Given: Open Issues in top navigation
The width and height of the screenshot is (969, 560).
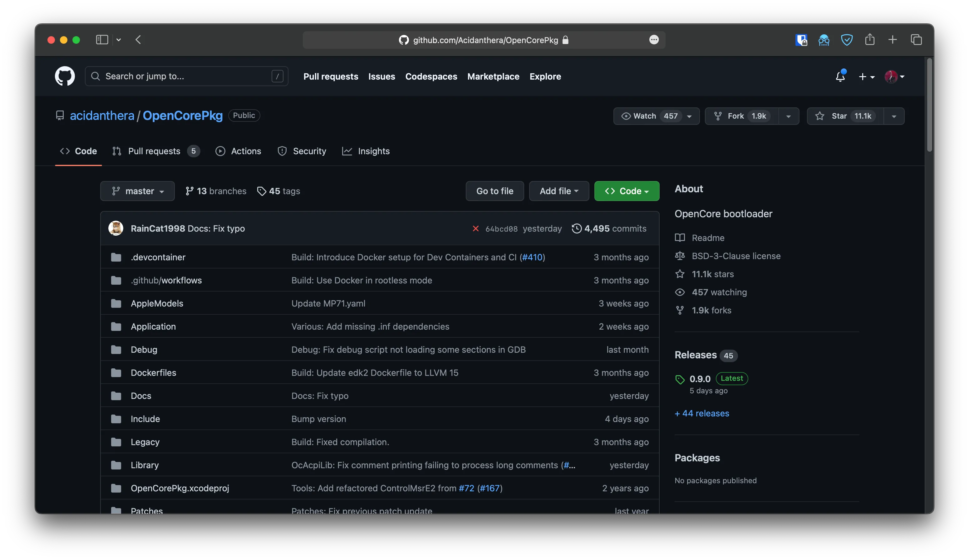Looking at the screenshot, I should tap(381, 76).
